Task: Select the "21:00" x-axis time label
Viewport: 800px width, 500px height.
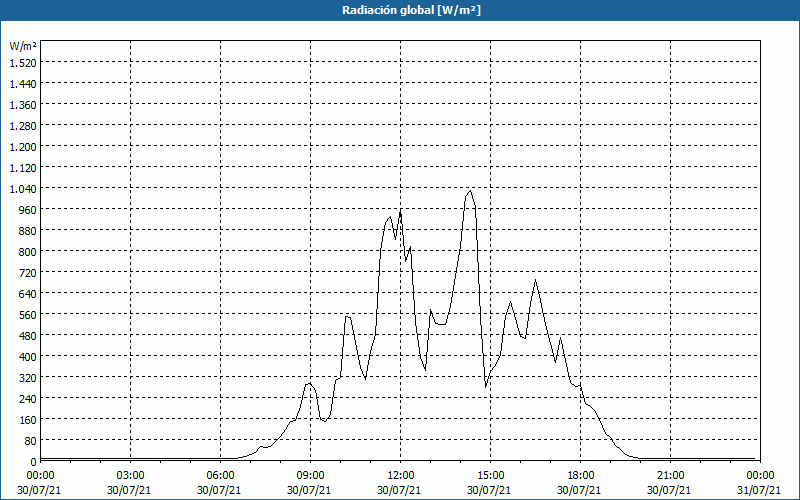Action: pyautogui.click(x=670, y=476)
